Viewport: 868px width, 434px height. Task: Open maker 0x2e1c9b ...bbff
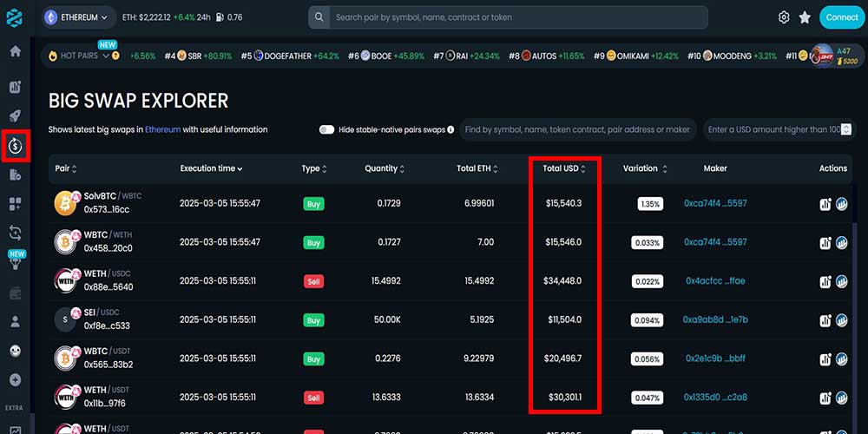(715, 358)
